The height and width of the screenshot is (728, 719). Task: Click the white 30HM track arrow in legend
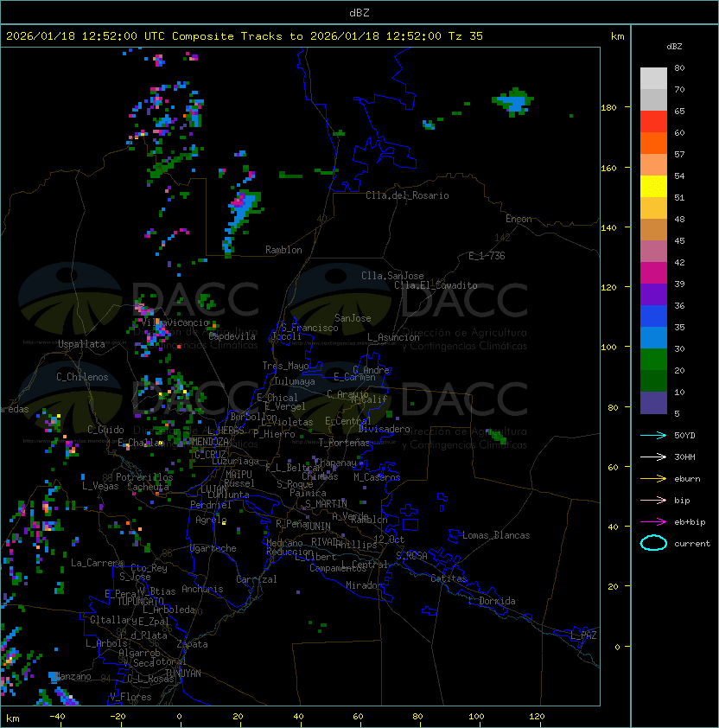point(653,457)
